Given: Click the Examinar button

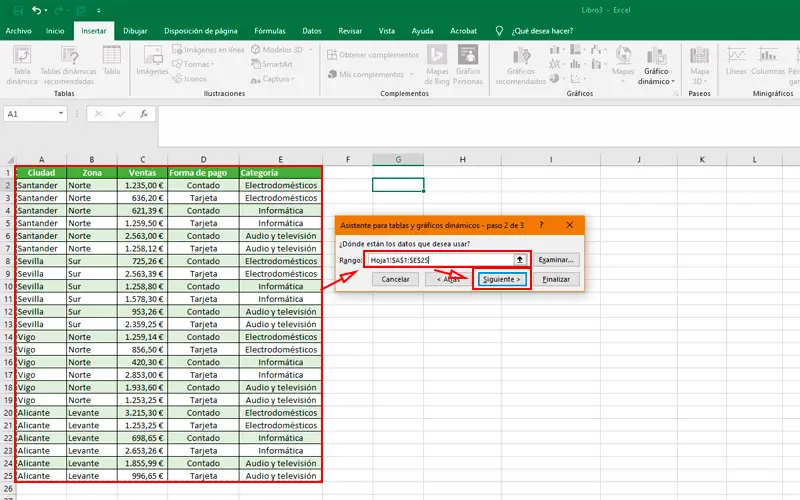Looking at the screenshot, I should click(x=556, y=259).
